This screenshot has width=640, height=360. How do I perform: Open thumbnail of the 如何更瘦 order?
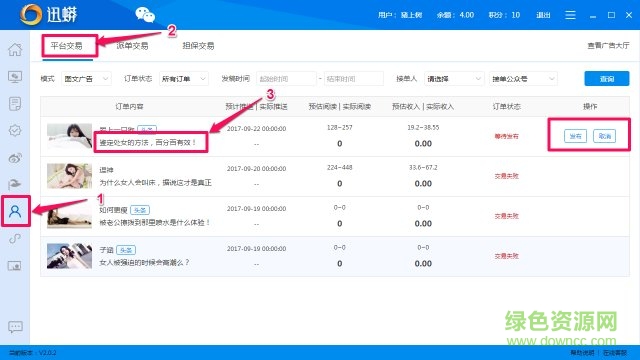(69, 216)
